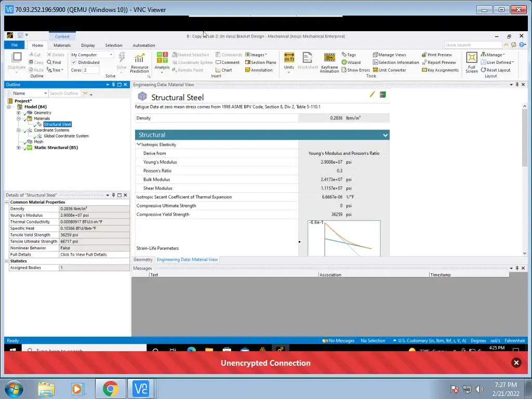532x399 pixels.
Task: Switch to the Materials ribbon tab
Action: [62, 46]
